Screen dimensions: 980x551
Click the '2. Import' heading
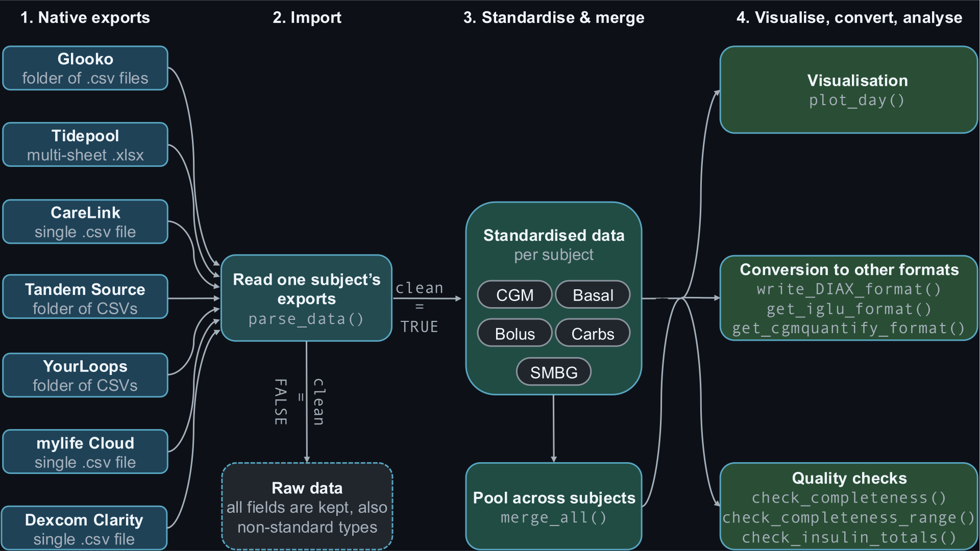307,18
